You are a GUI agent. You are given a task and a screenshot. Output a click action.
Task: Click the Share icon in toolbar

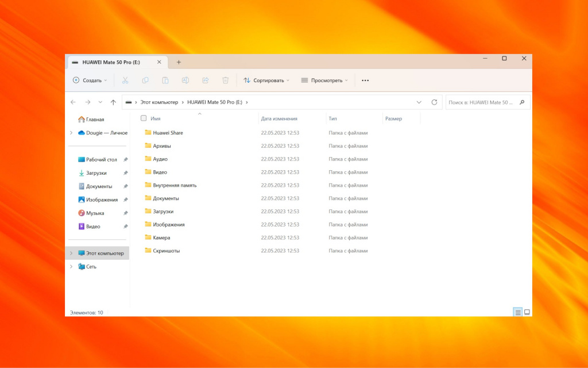click(x=206, y=80)
